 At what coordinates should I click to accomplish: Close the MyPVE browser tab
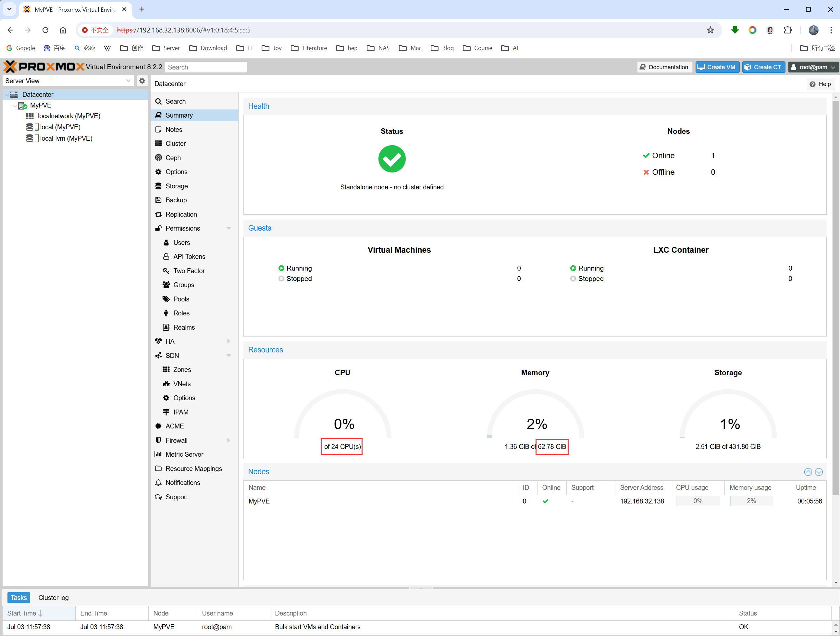[x=124, y=9]
